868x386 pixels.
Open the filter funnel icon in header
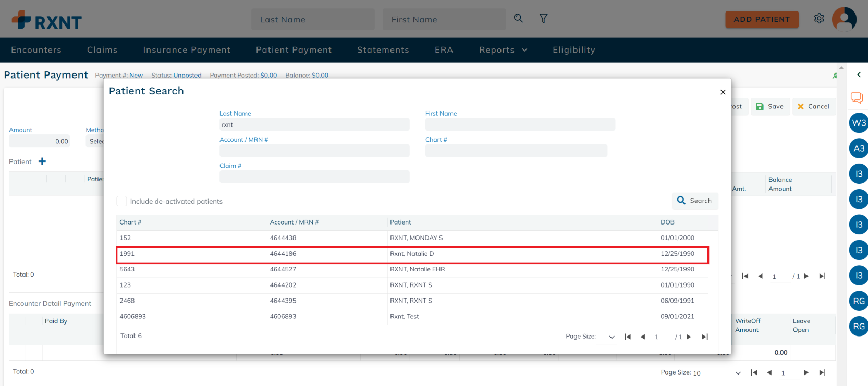tap(543, 19)
